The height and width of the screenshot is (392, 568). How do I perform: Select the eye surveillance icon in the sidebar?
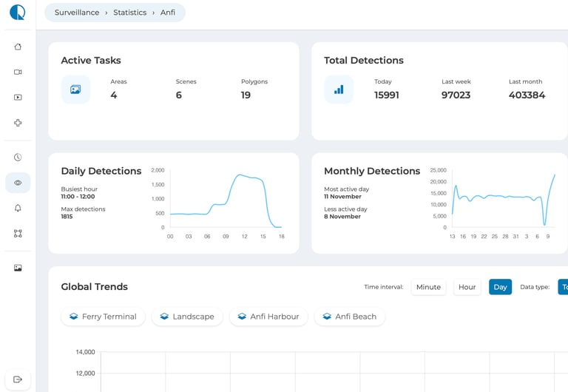18,183
